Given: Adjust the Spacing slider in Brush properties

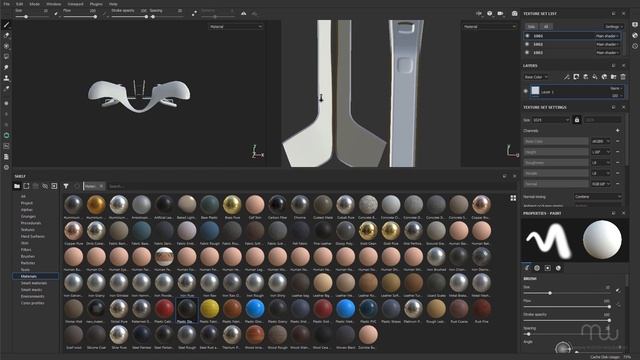Looking at the screenshot, I should 567,334.
